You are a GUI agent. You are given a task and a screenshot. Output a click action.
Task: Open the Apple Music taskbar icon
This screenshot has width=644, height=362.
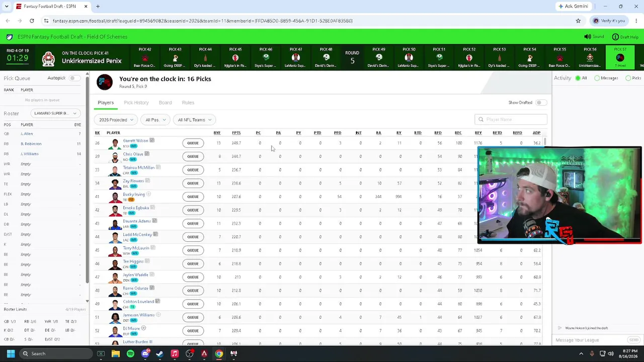coord(175,353)
